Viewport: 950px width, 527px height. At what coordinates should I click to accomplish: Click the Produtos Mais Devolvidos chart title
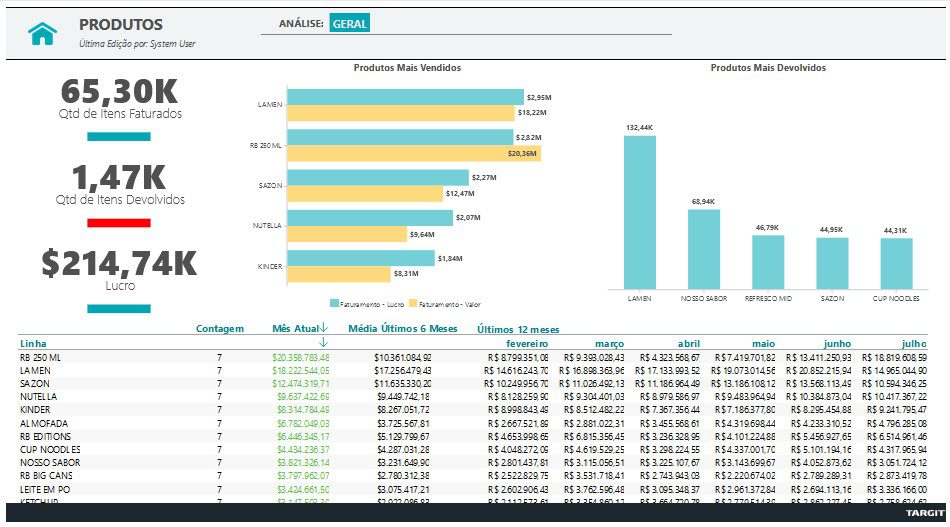(768, 68)
